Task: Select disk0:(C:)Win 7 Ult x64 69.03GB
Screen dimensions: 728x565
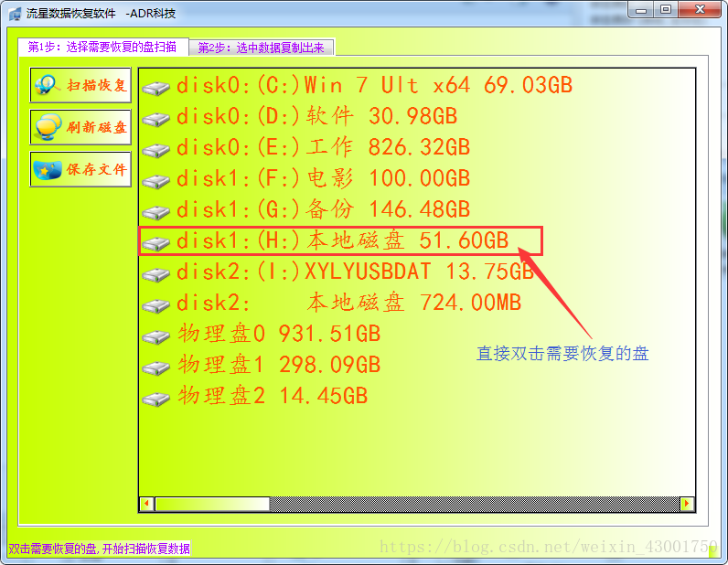Action: click(375, 85)
